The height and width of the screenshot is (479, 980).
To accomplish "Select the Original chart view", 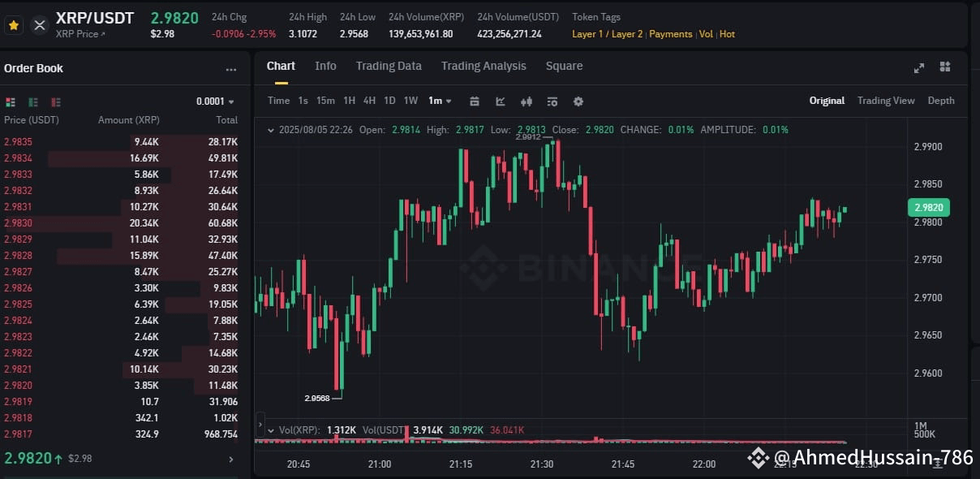I will pyautogui.click(x=827, y=101).
